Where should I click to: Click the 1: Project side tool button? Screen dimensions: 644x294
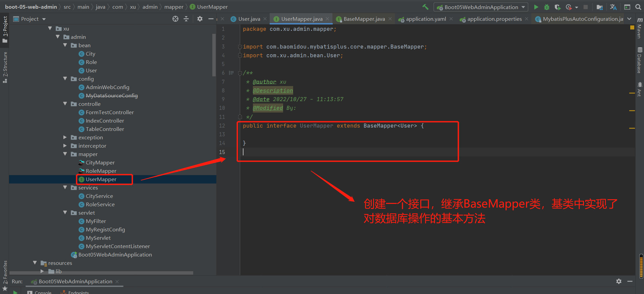[5, 29]
